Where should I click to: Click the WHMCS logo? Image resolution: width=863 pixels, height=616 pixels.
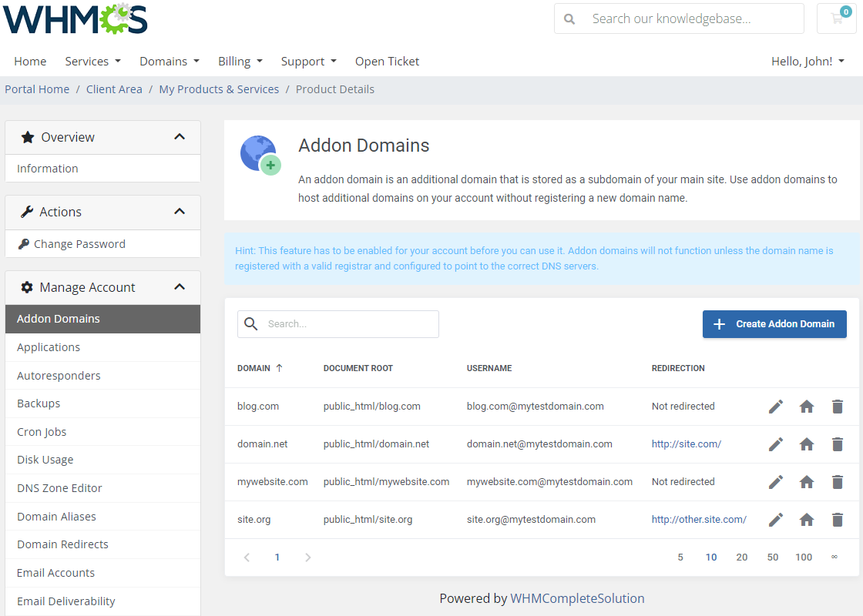tap(76, 18)
